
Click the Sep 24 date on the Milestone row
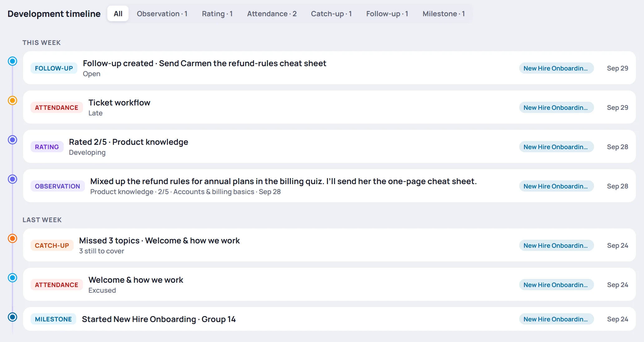(x=617, y=319)
